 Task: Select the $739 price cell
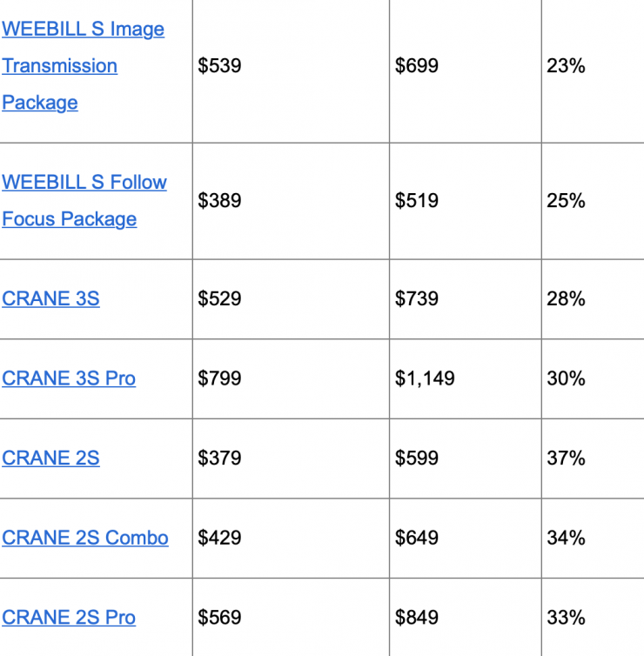coord(417,299)
